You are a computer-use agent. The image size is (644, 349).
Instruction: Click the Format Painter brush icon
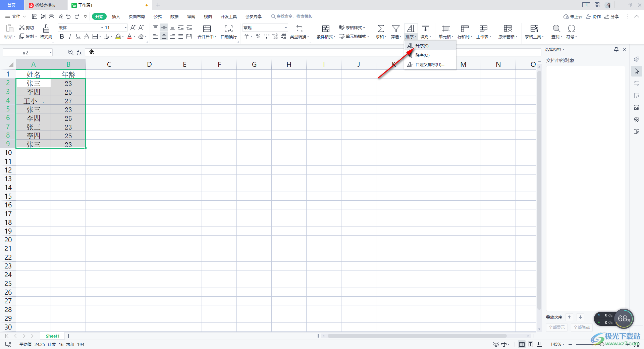[x=46, y=28]
